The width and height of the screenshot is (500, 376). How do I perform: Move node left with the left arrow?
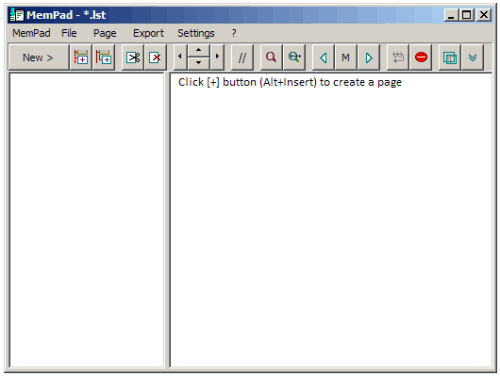(180, 57)
